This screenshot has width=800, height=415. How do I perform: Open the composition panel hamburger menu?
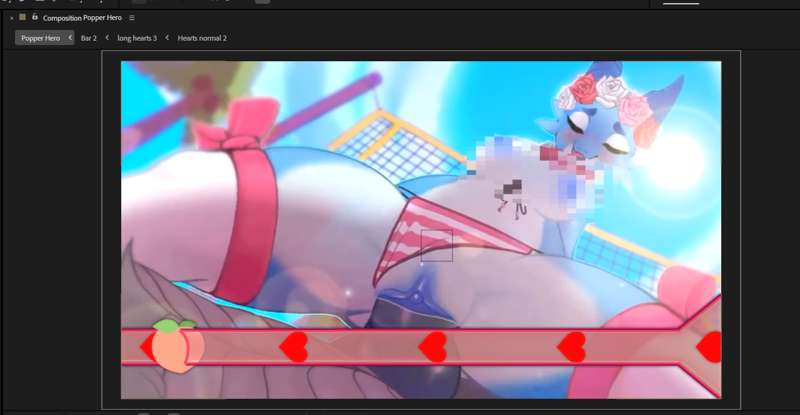132,18
